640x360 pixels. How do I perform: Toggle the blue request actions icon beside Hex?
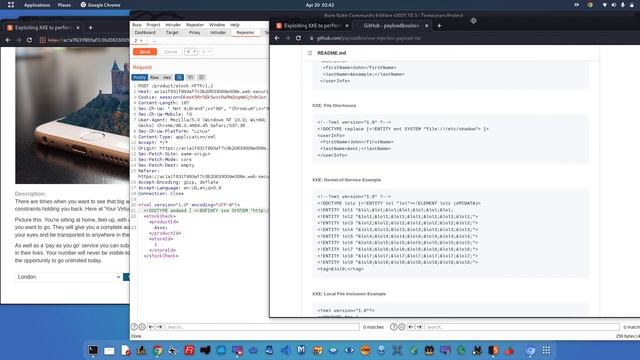(179, 77)
